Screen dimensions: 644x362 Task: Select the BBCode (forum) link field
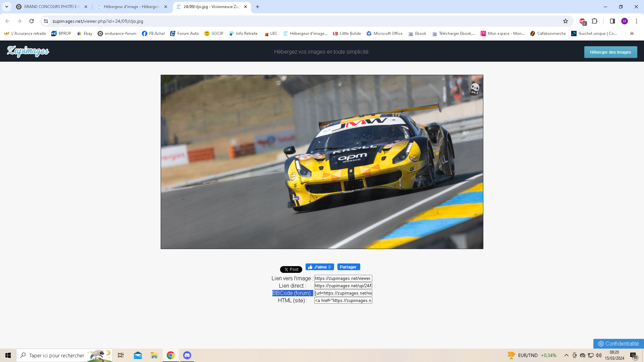[x=343, y=293]
